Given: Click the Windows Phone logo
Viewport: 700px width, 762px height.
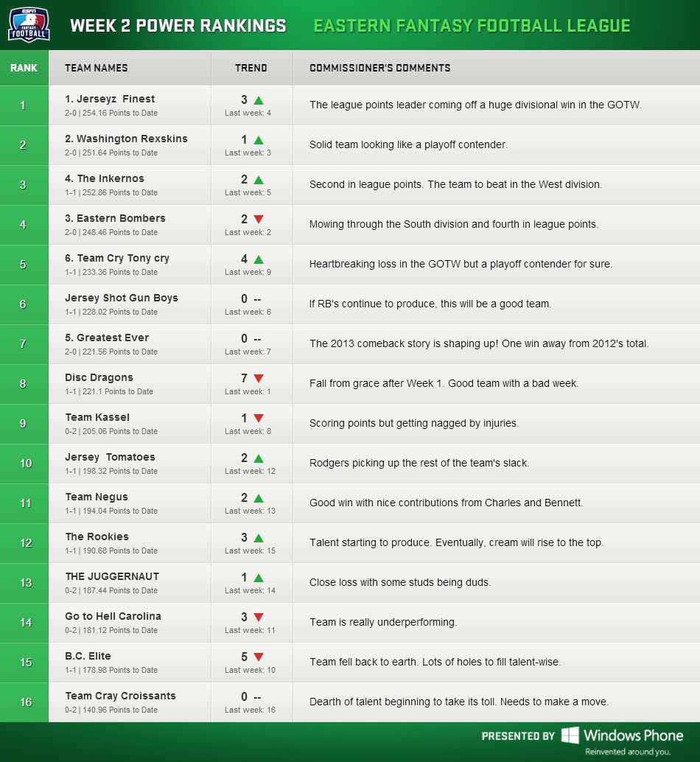Looking at the screenshot, I should (623, 735).
